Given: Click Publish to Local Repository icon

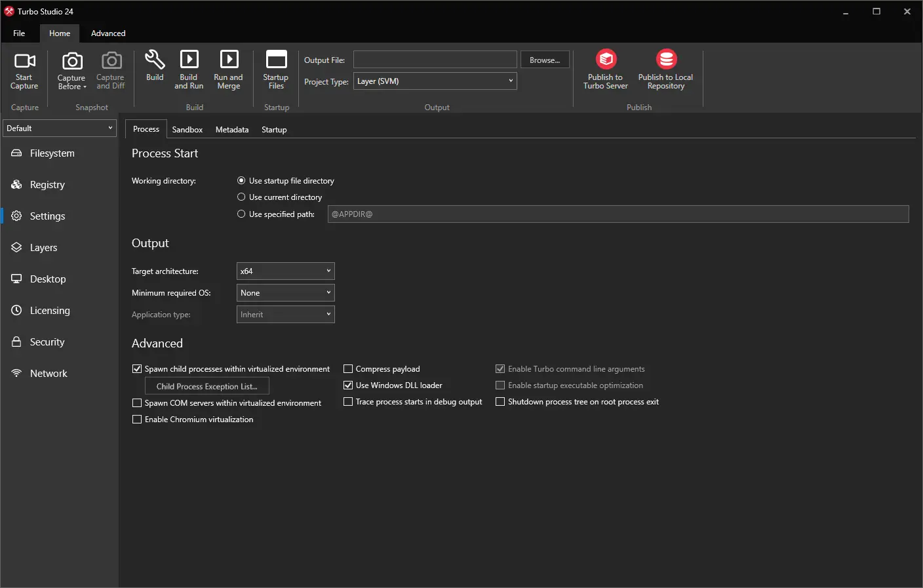Looking at the screenshot, I should 667,59.
